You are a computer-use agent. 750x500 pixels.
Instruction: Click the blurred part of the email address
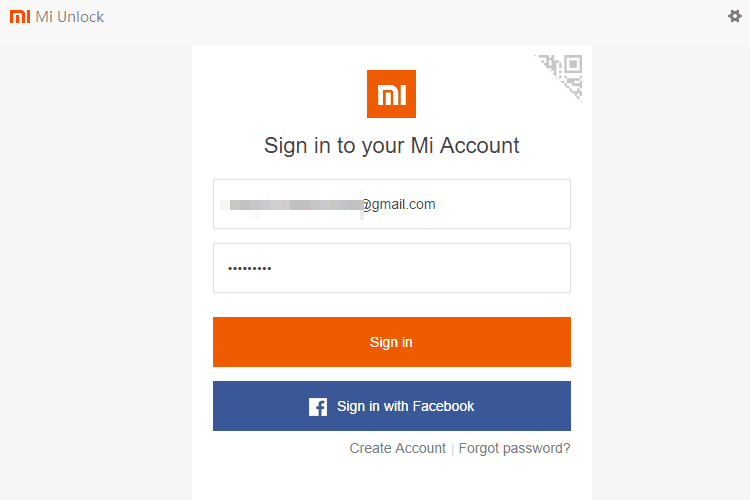292,205
